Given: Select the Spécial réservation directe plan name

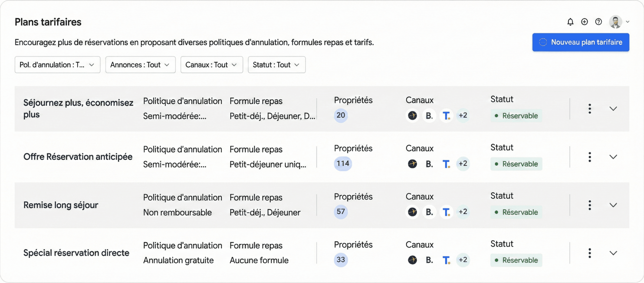Looking at the screenshot, I should point(76,253).
